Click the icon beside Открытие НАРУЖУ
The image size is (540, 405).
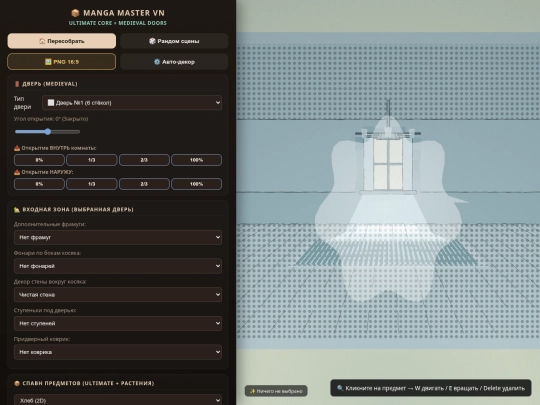(x=17, y=172)
